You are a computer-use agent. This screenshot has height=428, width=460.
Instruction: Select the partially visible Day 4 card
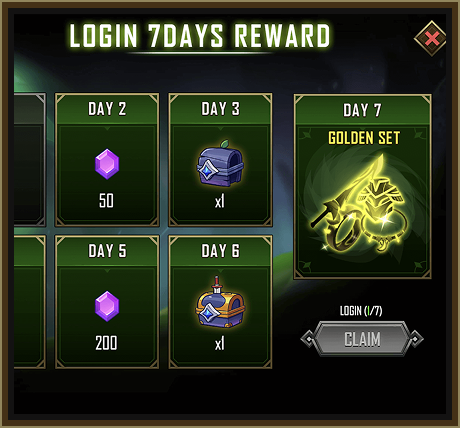coord(30,302)
